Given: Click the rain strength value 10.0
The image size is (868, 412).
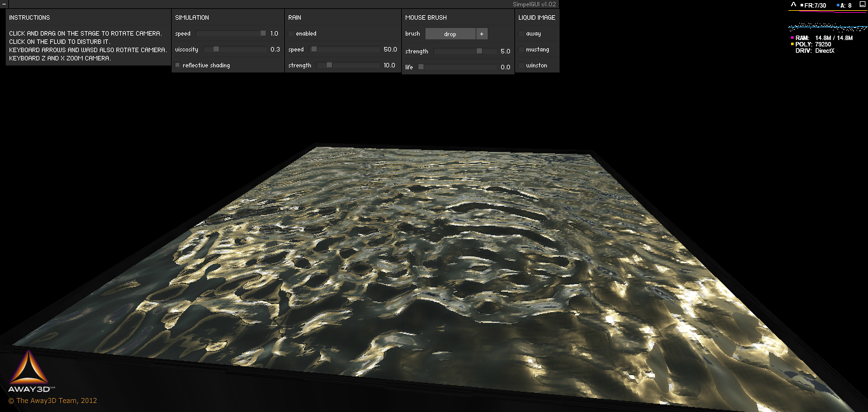Looking at the screenshot, I should point(390,65).
